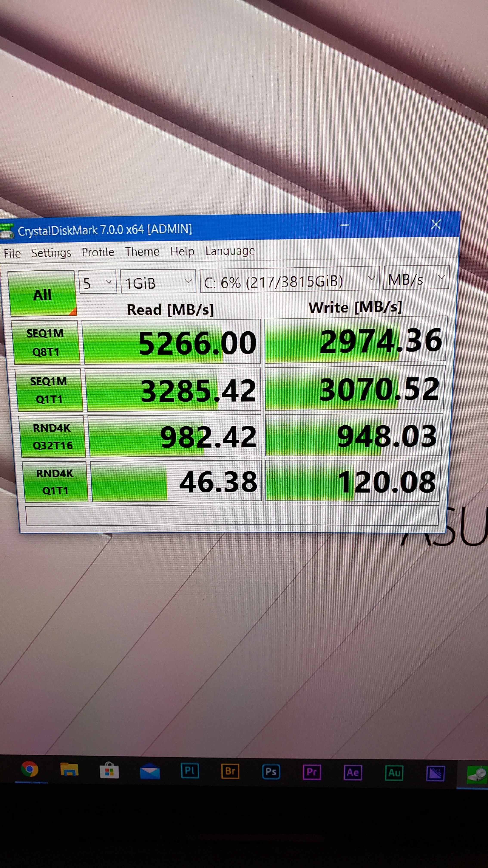Open Adobe Bridge (Br) icon
488x868 pixels.
[x=230, y=771]
